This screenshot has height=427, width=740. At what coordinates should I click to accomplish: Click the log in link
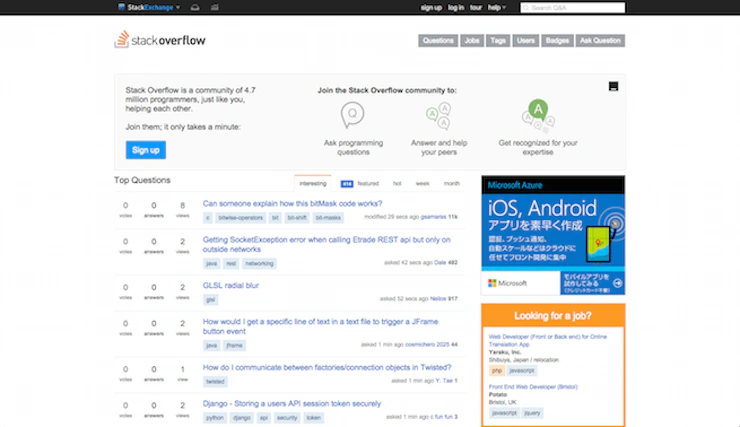coord(456,7)
